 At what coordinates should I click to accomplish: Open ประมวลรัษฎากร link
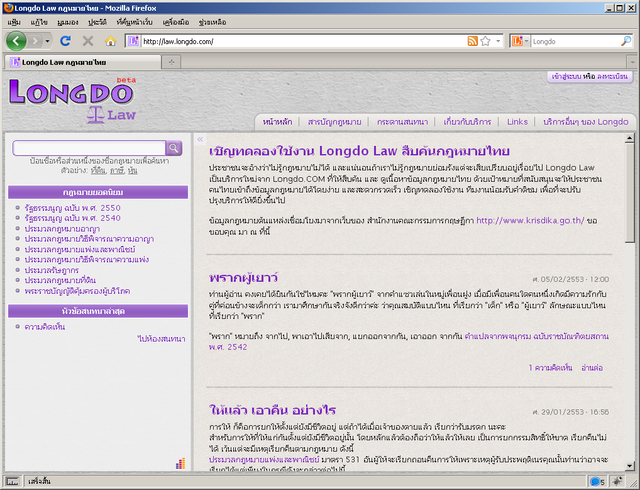click(x=51, y=270)
